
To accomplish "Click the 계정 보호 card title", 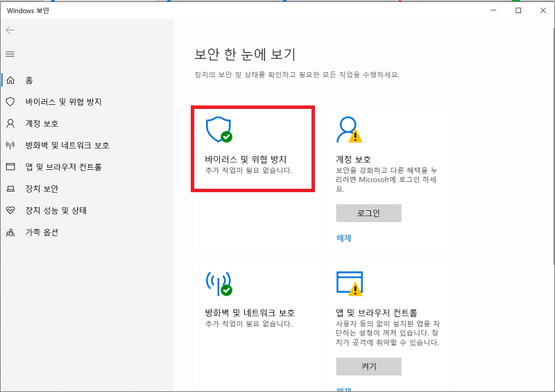I will [353, 160].
